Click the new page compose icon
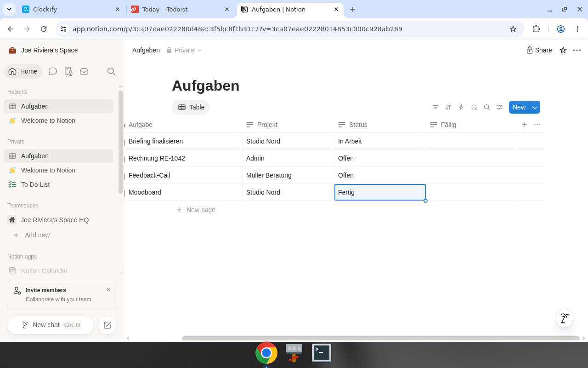 point(107,325)
